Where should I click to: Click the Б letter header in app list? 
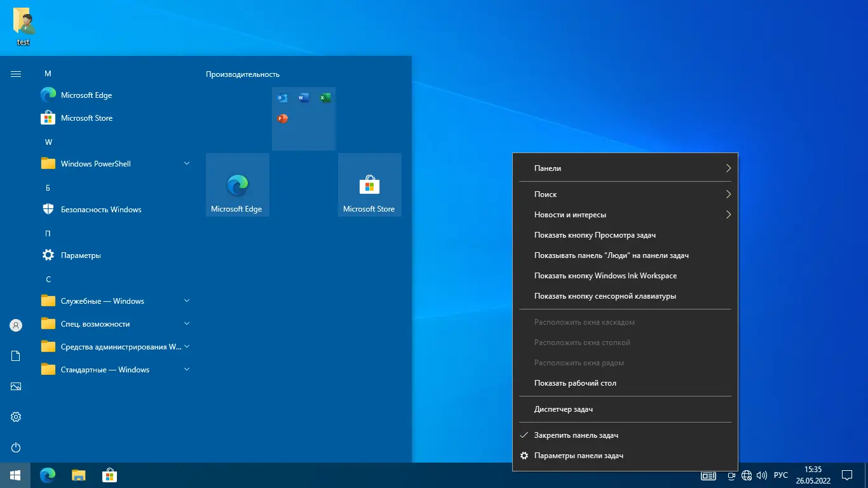48,188
